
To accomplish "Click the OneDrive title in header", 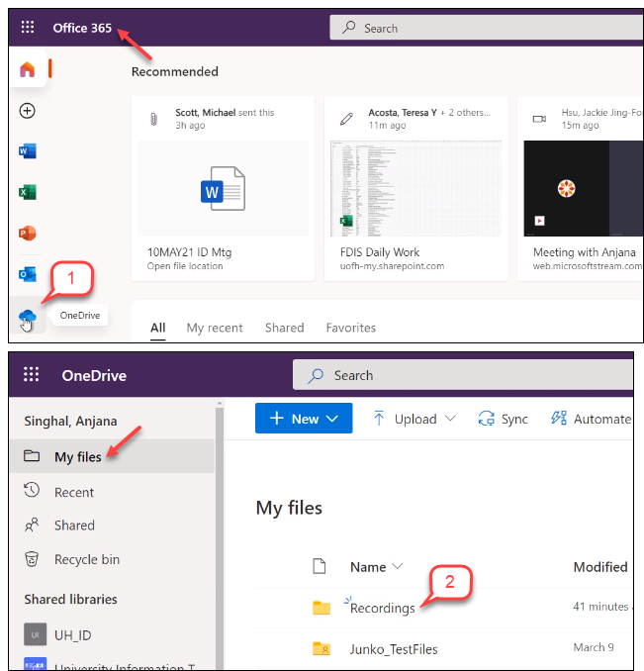I will pyautogui.click(x=94, y=375).
